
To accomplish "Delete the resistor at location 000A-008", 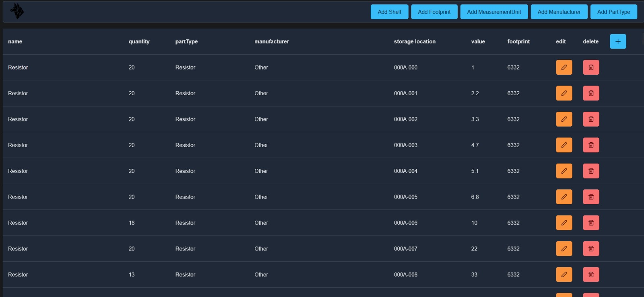I will click(x=591, y=275).
